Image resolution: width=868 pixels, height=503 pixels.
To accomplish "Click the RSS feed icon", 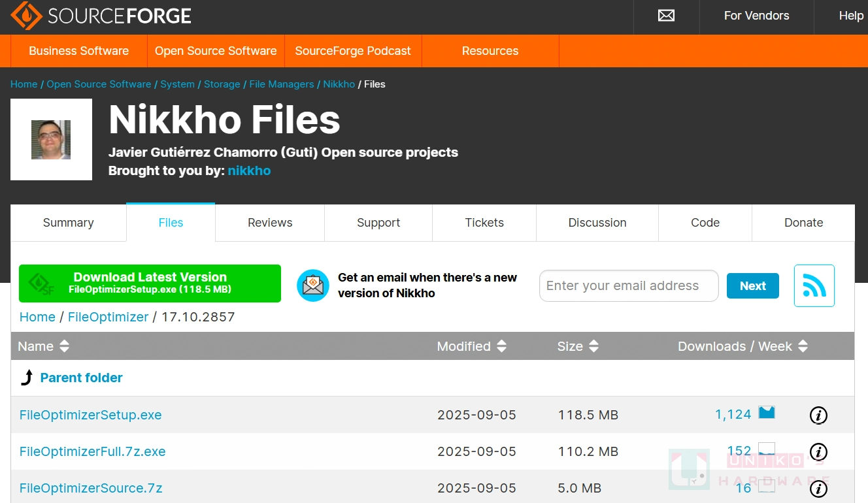I will [814, 285].
